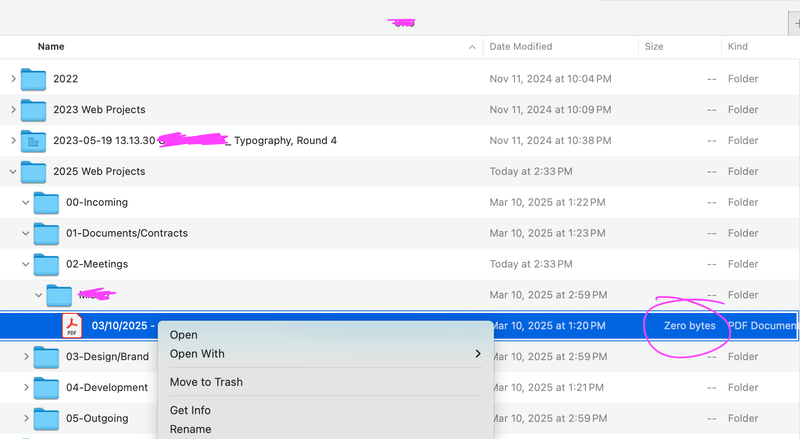Click the Size column header
This screenshot has width=800, height=439.
pyautogui.click(x=654, y=47)
